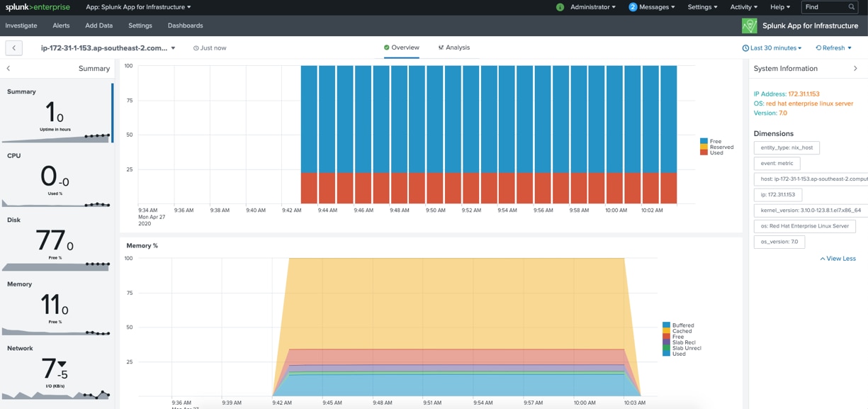Collapse the Summary sidebar with left chevron
The height and width of the screenshot is (409, 868).
(9, 69)
